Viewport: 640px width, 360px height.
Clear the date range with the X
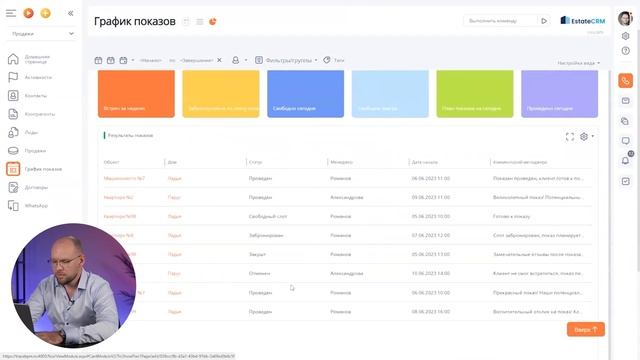coord(220,60)
